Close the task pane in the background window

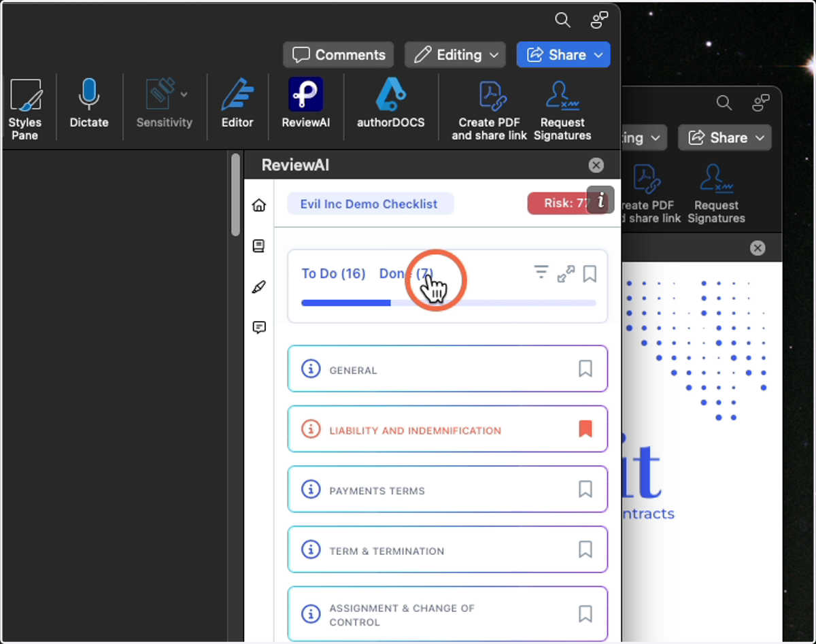tap(758, 248)
